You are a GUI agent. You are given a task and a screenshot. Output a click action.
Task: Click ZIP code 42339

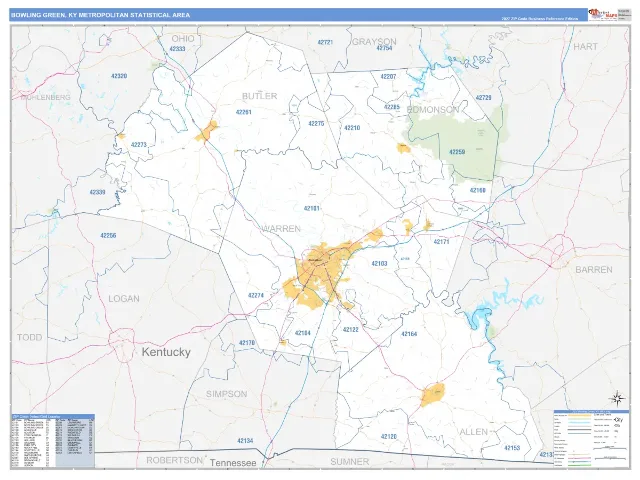(x=97, y=192)
